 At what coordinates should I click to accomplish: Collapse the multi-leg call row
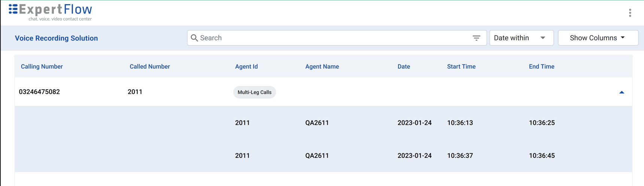622,92
